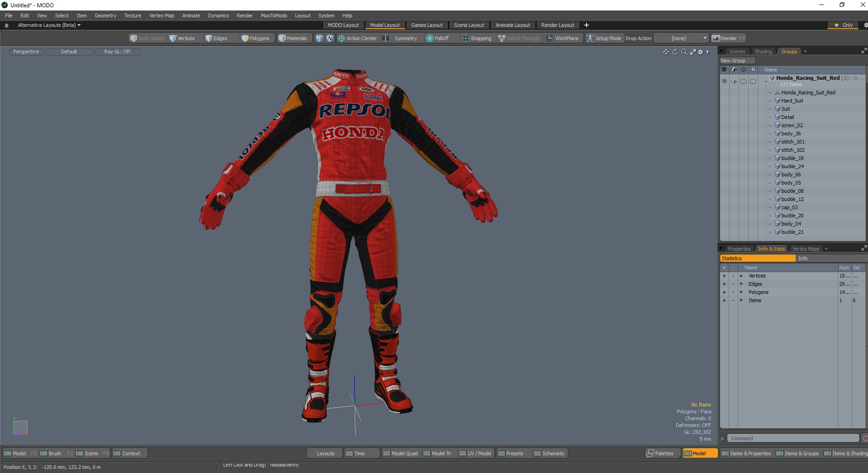Add a new layout tab with plus

[x=587, y=25]
